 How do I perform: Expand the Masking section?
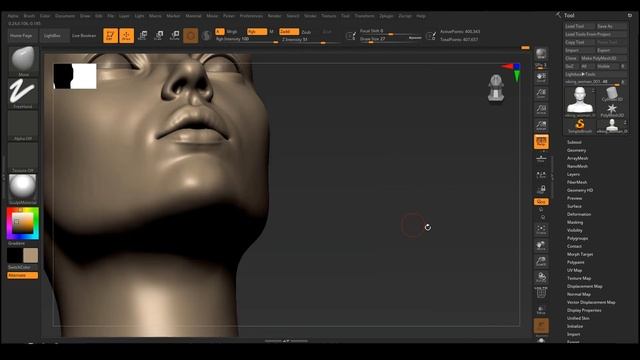coord(575,222)
